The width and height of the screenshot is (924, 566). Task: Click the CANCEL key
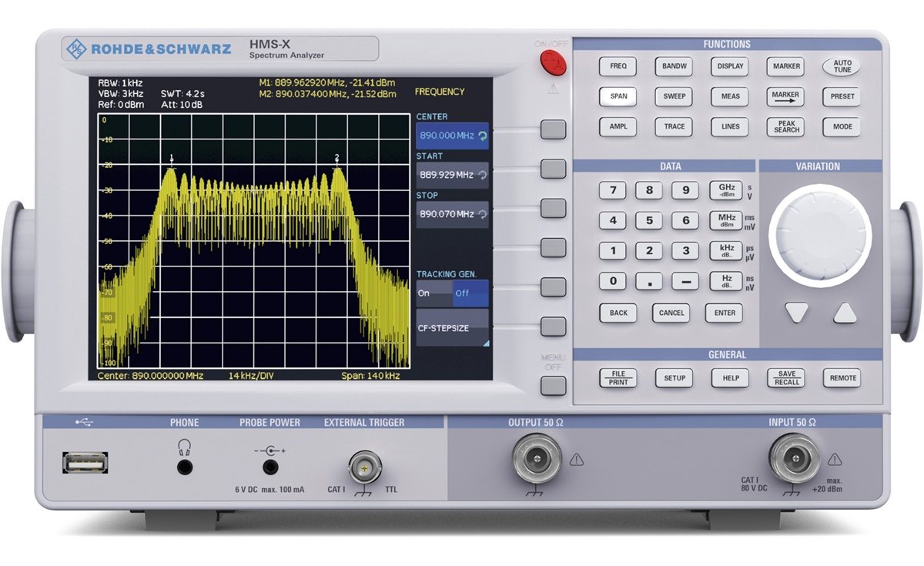(x=671, y=313)
